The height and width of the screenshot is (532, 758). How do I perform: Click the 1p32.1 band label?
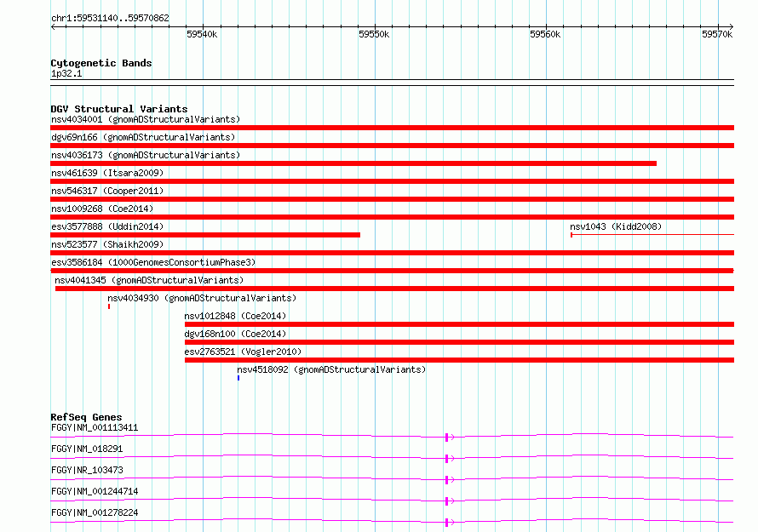coord(66,73)
